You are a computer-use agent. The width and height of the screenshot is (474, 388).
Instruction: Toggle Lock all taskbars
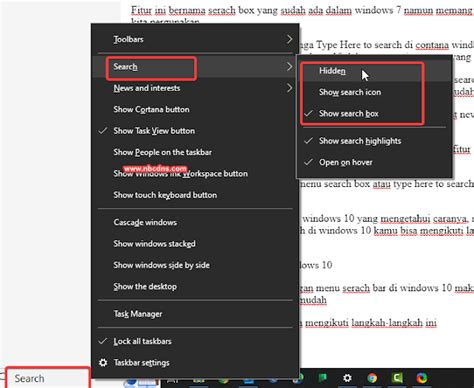point(195,341)
